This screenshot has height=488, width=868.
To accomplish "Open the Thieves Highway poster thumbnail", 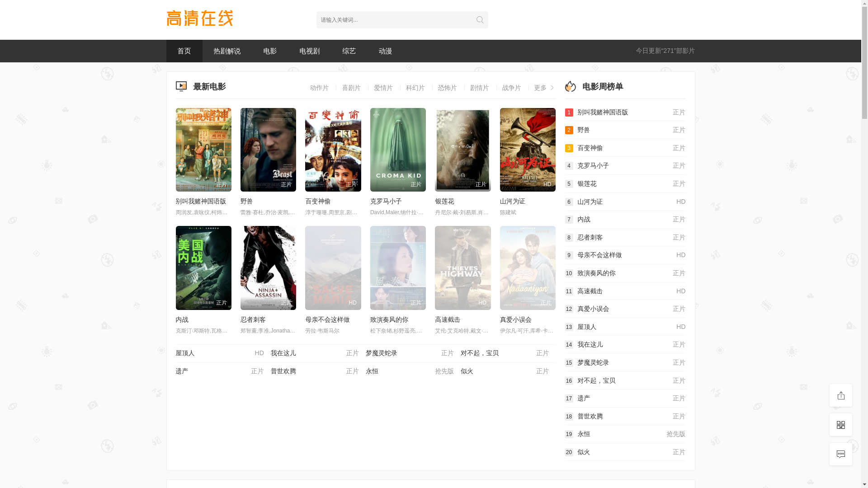I will click(x=462, y=267).
